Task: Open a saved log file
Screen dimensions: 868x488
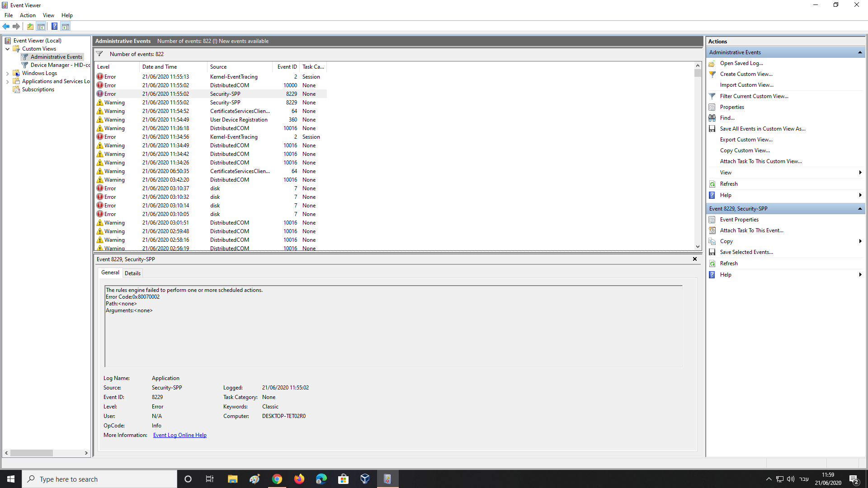Action: coord(741,63)
